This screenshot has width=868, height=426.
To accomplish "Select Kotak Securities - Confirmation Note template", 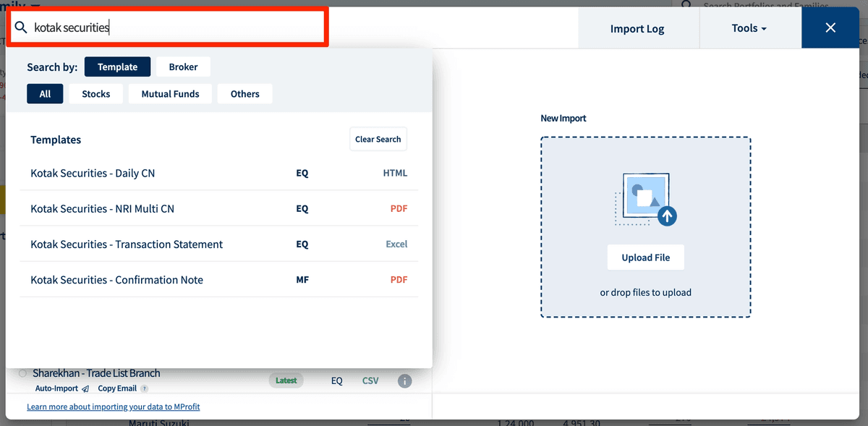I will pos(219,279).
